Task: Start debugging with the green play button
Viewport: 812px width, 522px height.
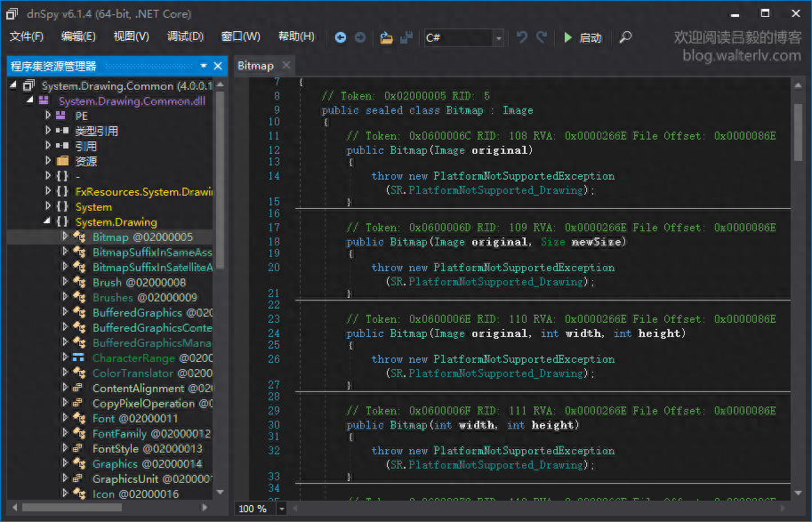Action: (x=568, y=37)
